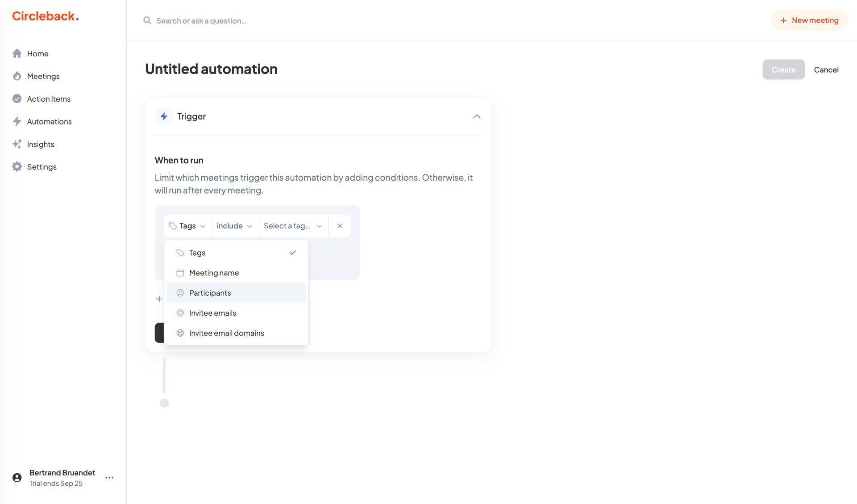
Task: Collapse the Trigger section chevron
Action: [476, 116]
